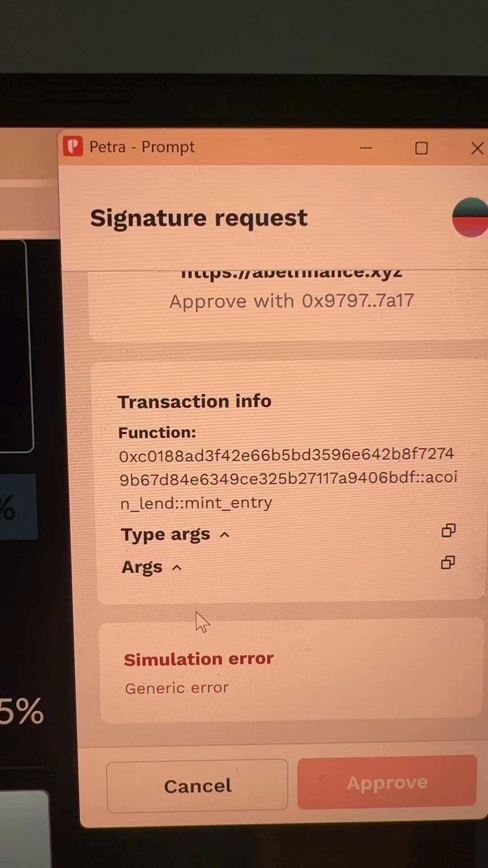Collapse the Args section
Image resolution: width=488 pixels, height=868 pixels.
point(151,567)
